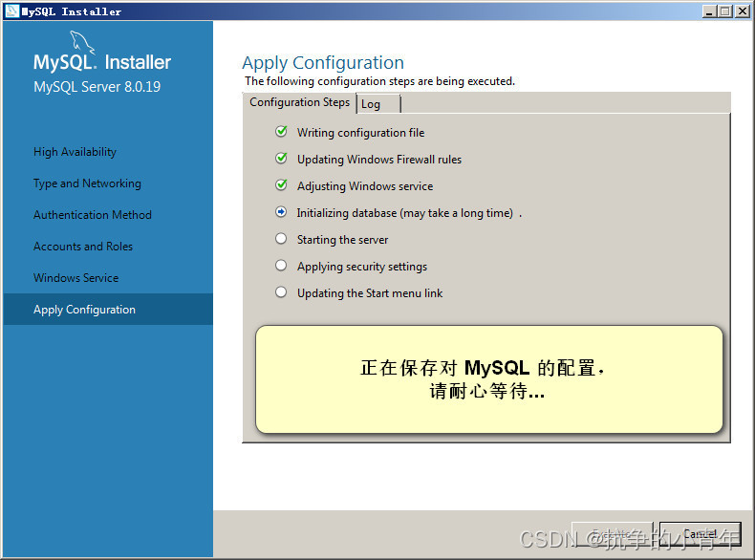Click the blue arrow progress icon for Initializing database
This screenshot has width=755, height=560.
[x=281, y=212]
